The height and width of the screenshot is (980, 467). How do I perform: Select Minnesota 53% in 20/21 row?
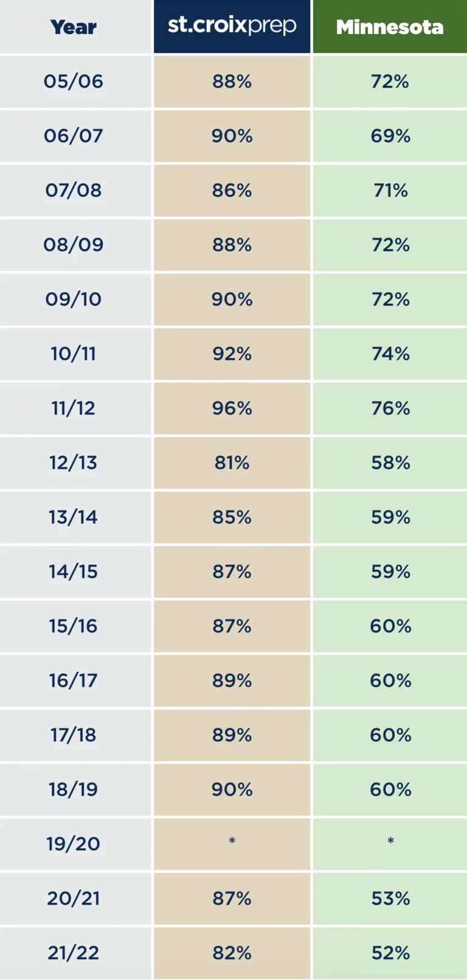(x=390, y=898)
